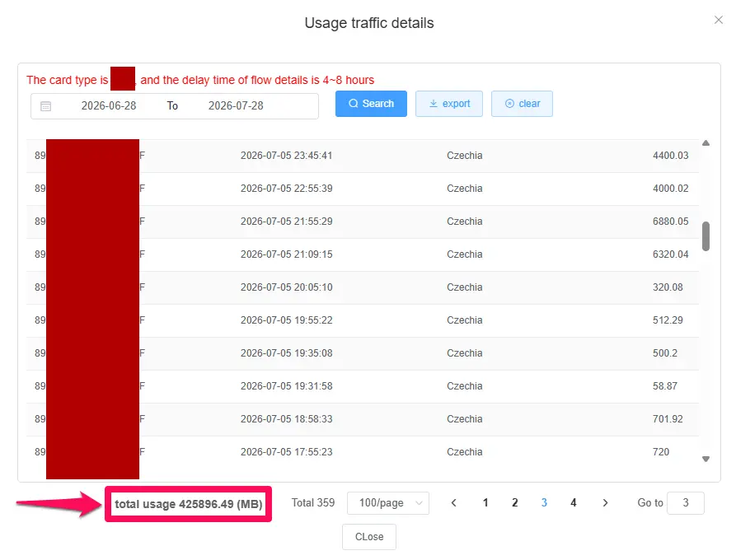Click the usage value 512.29
The height and width of the screenshot is (560, 736).
click(x=668, y=320)
